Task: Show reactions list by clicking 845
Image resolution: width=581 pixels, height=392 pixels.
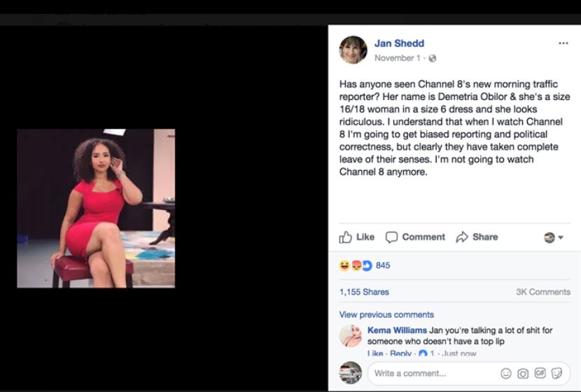Action: pos(383,265)
